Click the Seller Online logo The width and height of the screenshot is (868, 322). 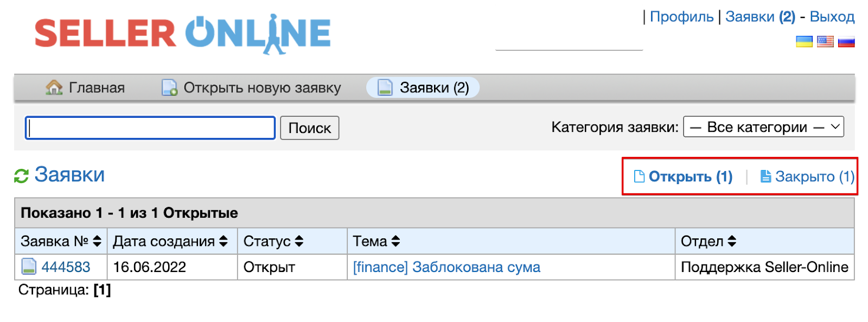(183, 34)
